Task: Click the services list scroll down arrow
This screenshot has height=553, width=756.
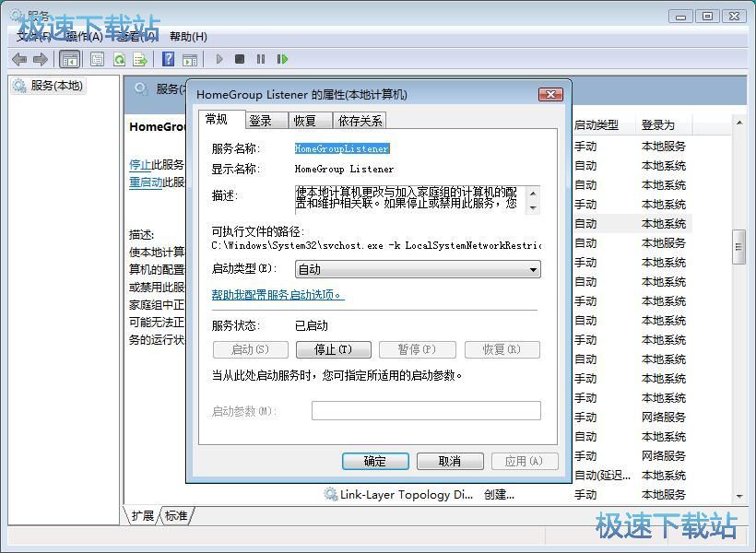Action: point(739,496)
